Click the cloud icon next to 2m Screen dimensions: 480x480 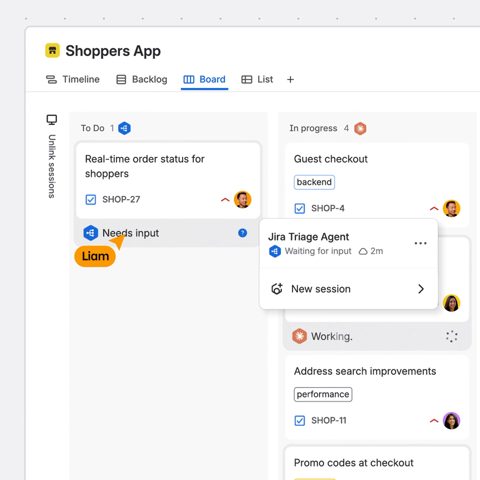[363, 251]
